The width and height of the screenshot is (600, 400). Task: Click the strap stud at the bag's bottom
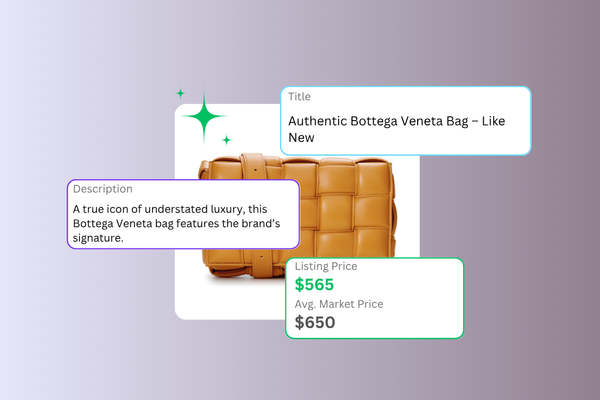(x=262, y=257)
